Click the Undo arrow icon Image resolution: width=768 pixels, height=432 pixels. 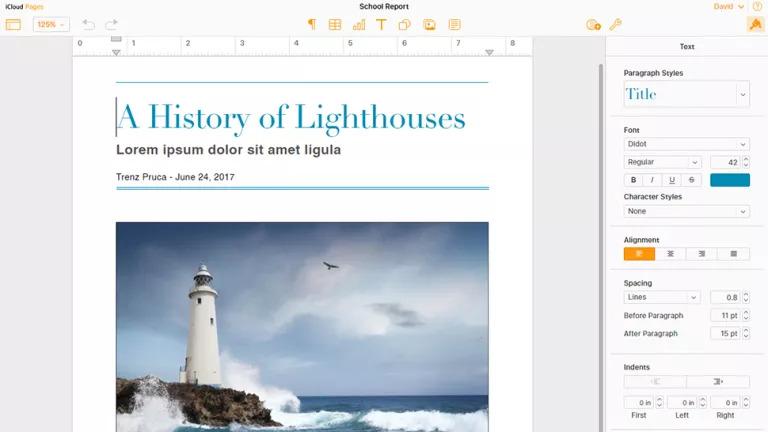(88, 24)
